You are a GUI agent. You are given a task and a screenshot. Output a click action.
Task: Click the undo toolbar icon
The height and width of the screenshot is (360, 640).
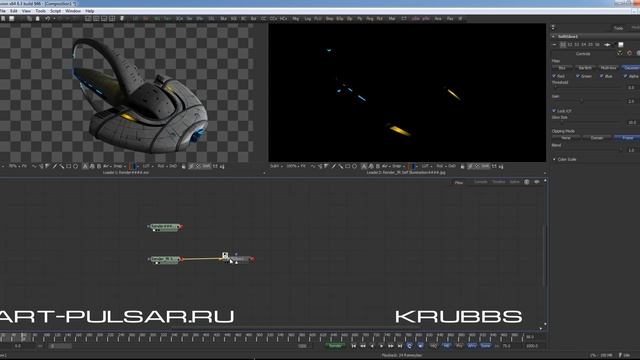[47, 19]
